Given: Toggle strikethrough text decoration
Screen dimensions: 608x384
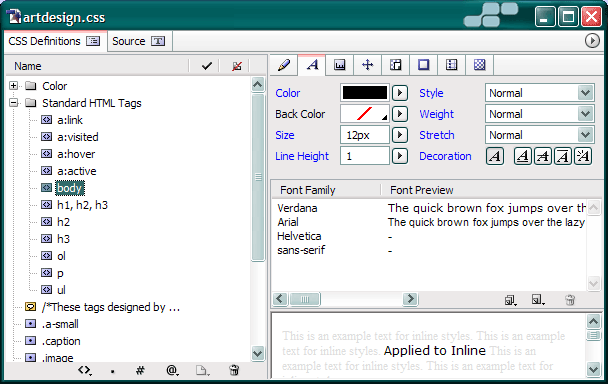Looking at the screenshot, I should click(x=543, y=156).
